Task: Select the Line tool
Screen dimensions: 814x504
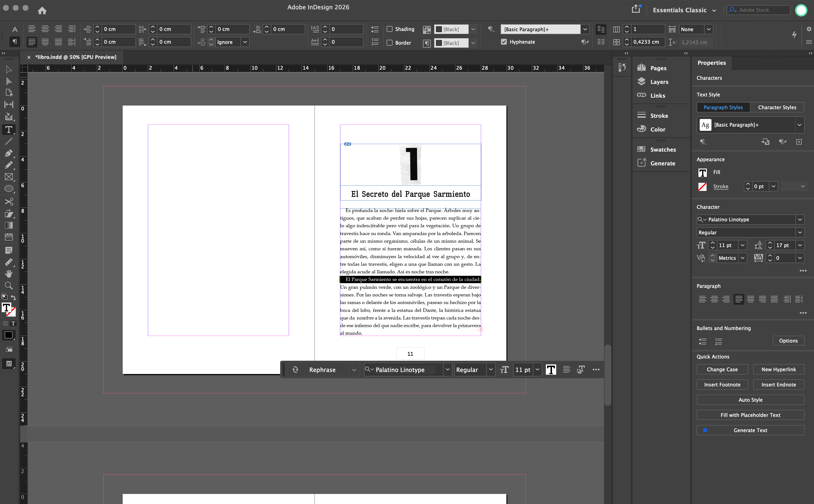Action: click(x=9, y=141)
